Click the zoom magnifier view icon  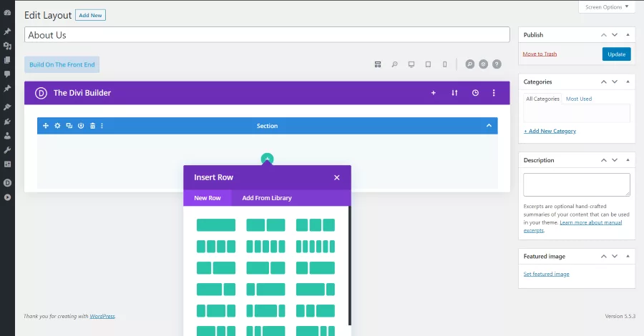pos(395,64)
